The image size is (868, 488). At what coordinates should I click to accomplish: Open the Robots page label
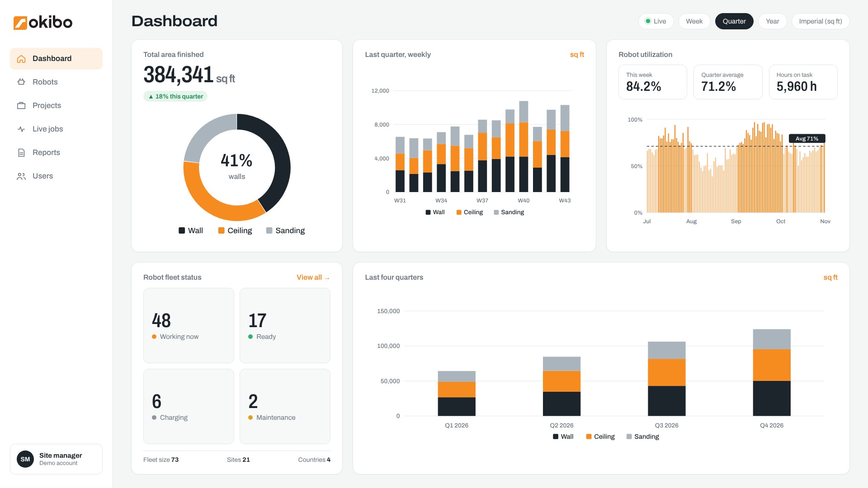45,82
